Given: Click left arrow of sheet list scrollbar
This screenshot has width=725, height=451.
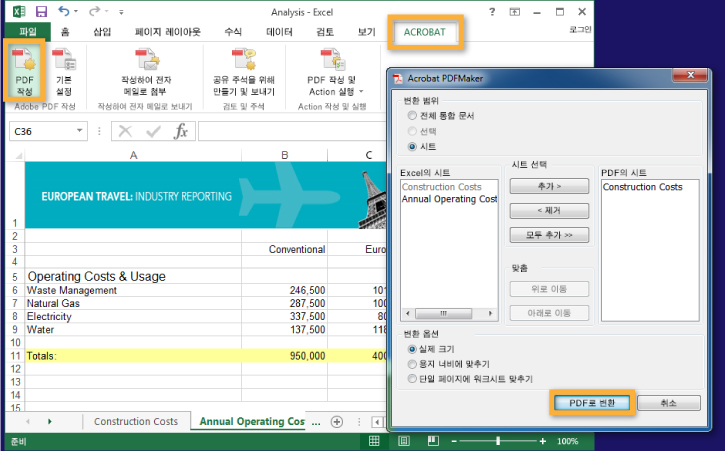Looking at the screenshot, I should coord(407,314).
